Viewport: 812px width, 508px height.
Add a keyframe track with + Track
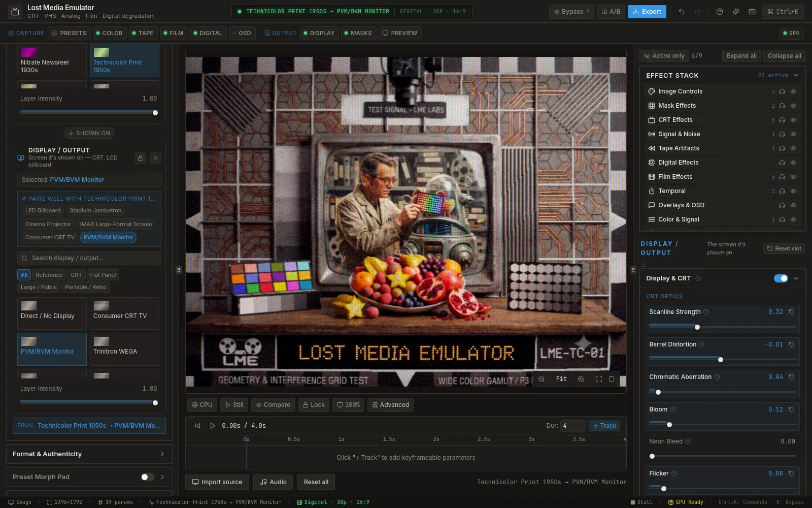click(x=604, y=426)
